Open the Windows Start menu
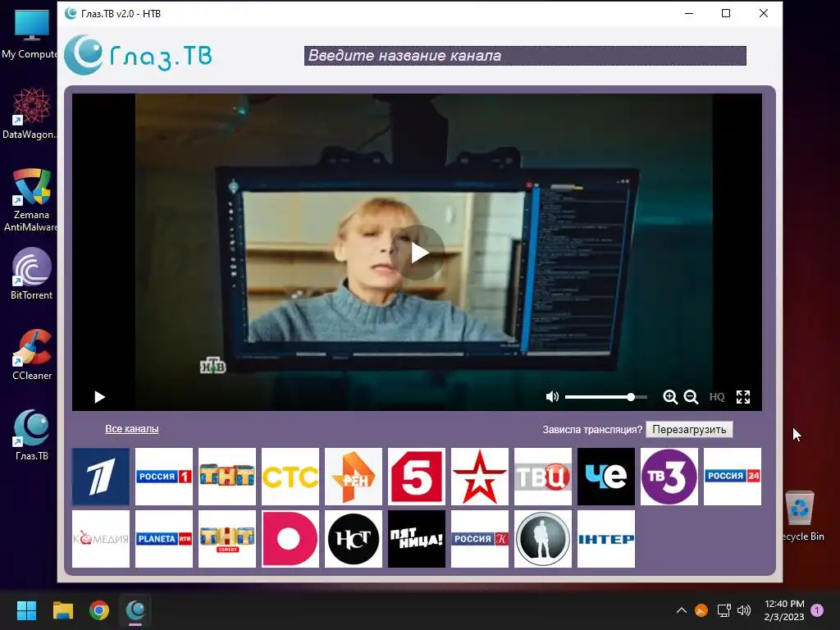This screenshot has height=630, width=840. tap(26, 610)
